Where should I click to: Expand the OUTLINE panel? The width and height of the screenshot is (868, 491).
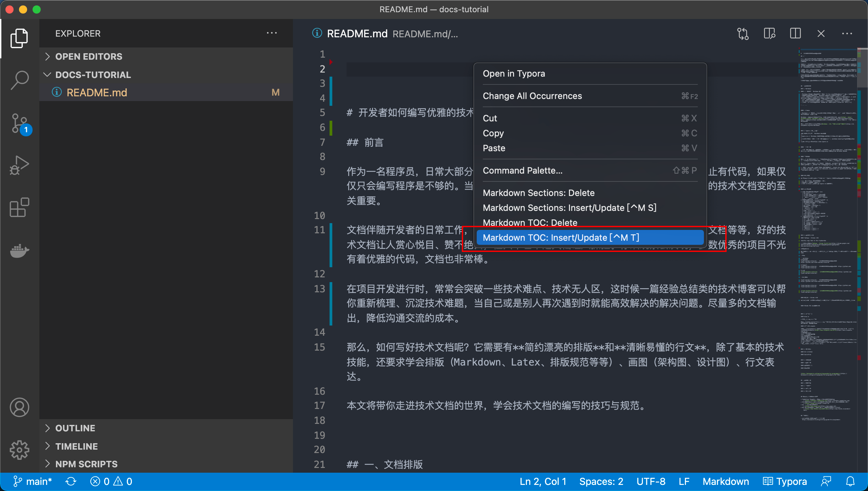pos(75,428)
